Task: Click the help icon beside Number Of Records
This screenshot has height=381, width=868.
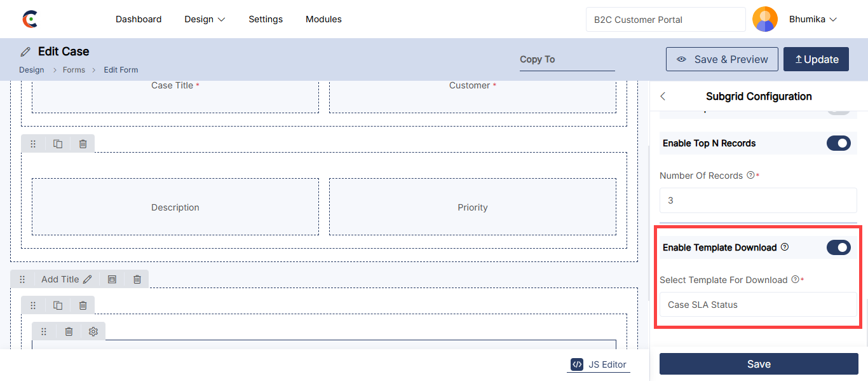Action: pyautogui.click(x=750, y=175)
